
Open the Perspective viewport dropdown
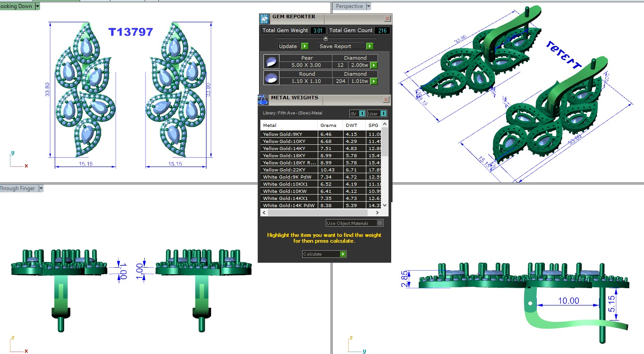(x=367, y=6)
